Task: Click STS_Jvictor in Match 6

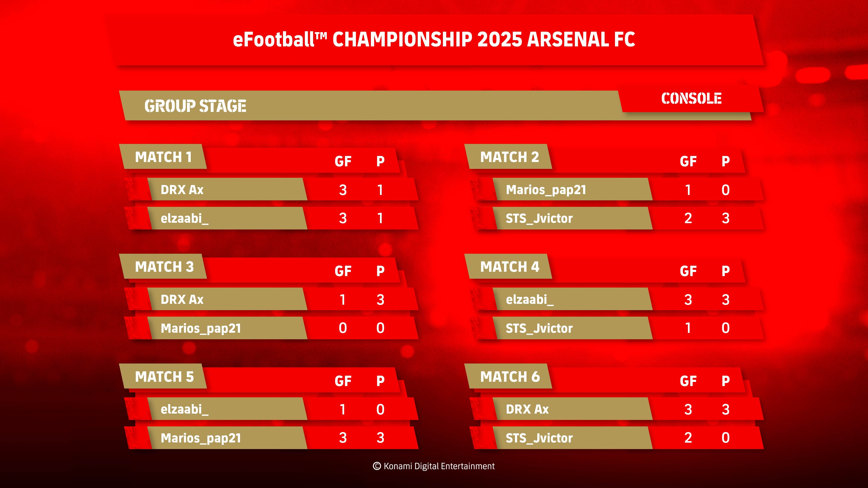Action: pos(539,438)
